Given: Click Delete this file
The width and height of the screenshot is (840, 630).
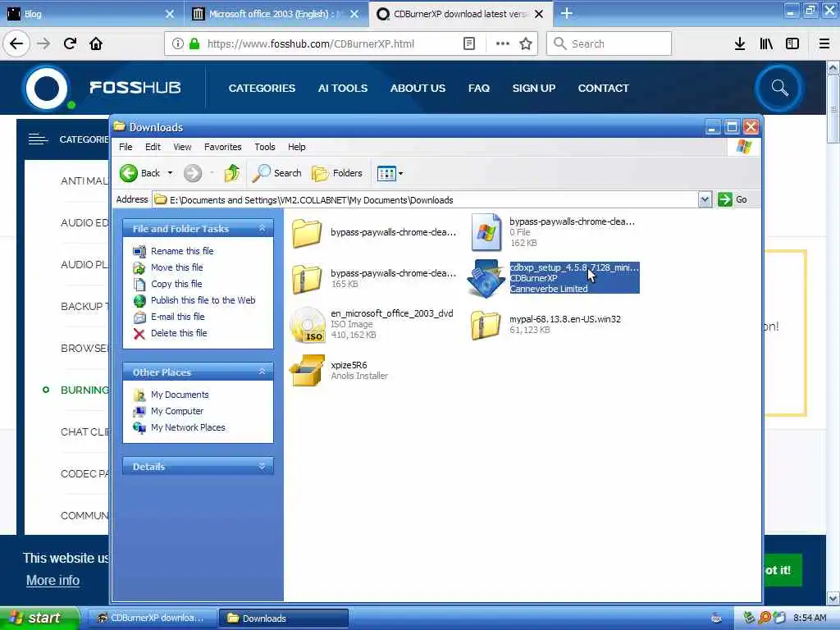Looking at the screenshot, I should [x=179, y=333].
